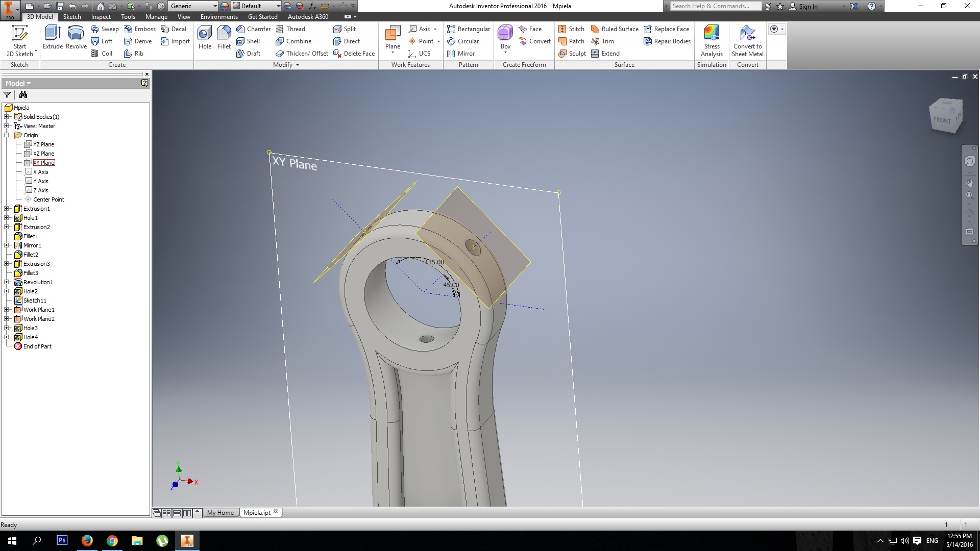Open Photoshop from the Windows taskbar
Image resolution: width=980 pixels, height=551 pixels.
point(62,540)
